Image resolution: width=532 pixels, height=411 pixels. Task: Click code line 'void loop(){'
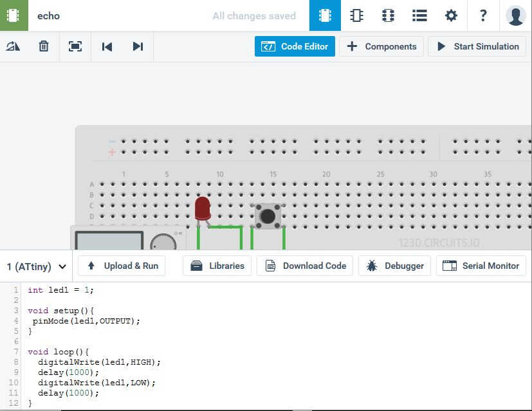(x=58, y=352)
